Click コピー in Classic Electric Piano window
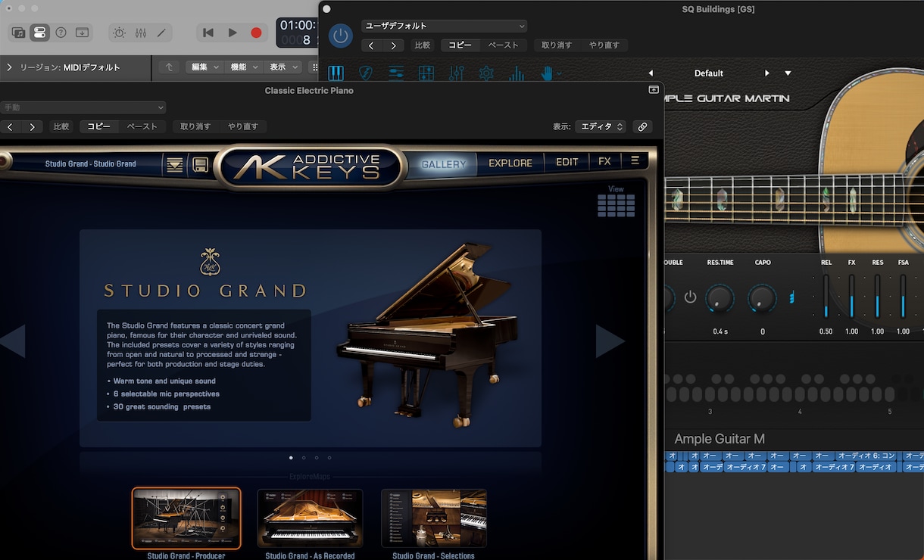This screenshot has width=924, height=560. [99, 126]
